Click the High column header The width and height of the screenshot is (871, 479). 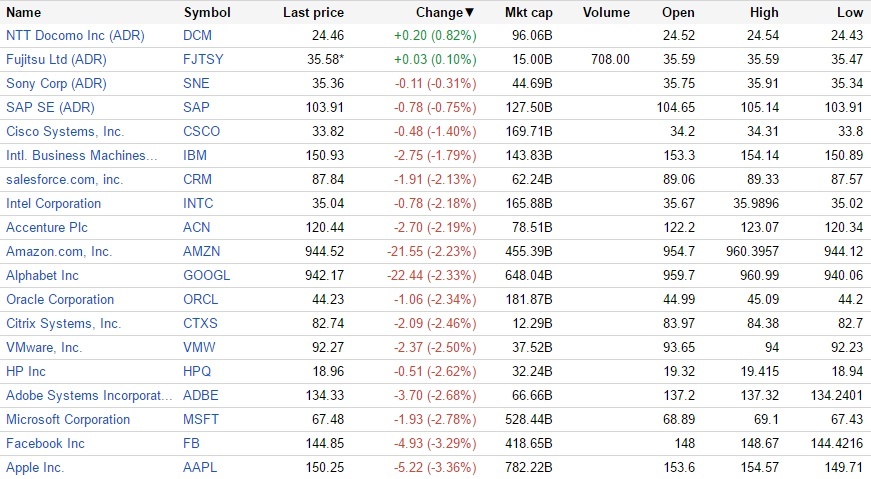[x=763, y=13]
